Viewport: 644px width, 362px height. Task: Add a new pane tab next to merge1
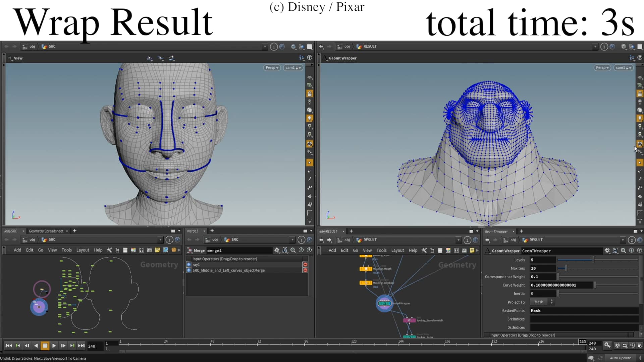[x=212, y=231]
